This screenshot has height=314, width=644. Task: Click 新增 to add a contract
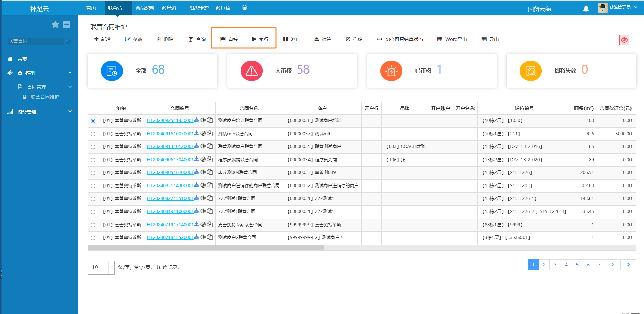coord(102,39)
